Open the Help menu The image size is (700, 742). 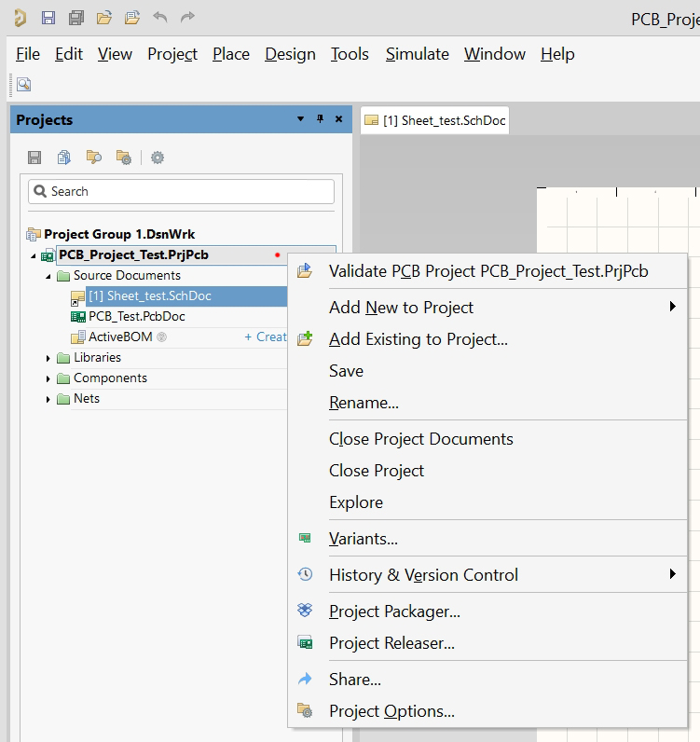[x=557, y=54]
